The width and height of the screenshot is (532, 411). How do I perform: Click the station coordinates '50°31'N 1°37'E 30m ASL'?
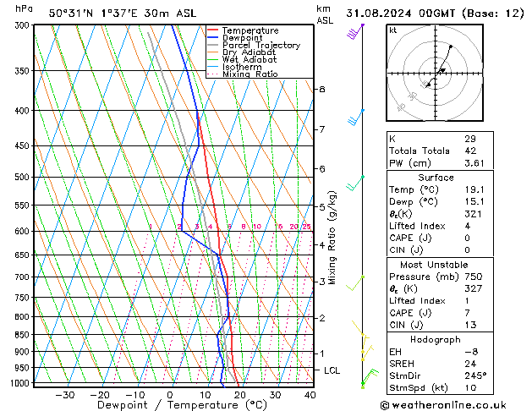tap(123, 14)
